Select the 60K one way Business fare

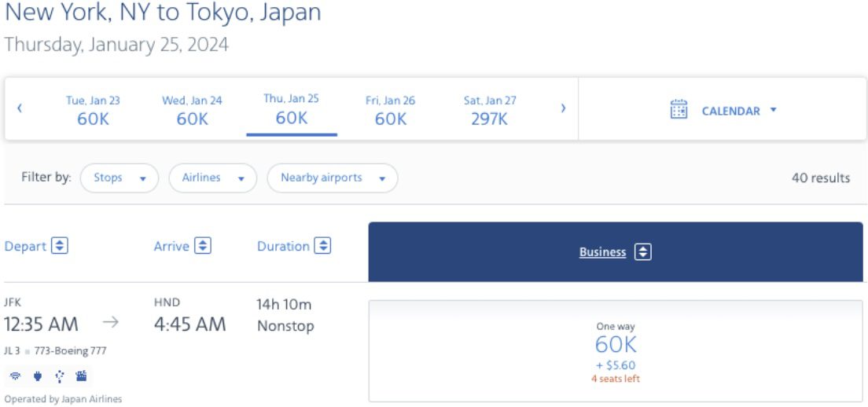[616, 351]
